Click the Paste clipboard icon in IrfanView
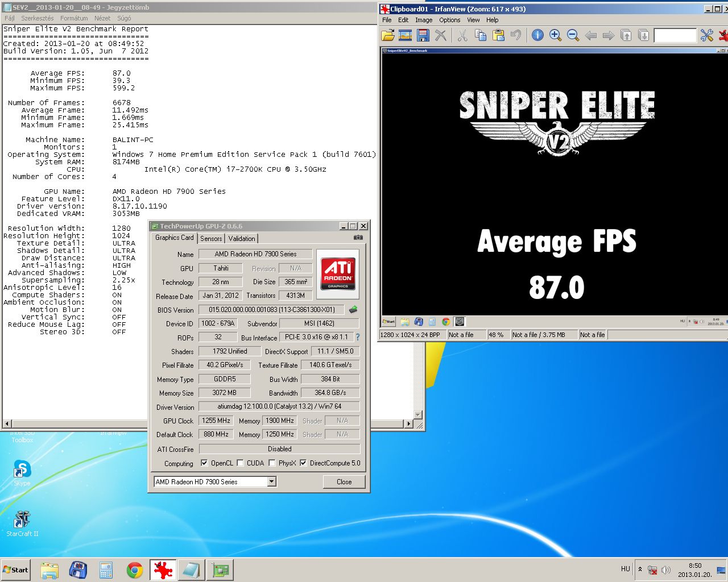 tap(498, 35)
